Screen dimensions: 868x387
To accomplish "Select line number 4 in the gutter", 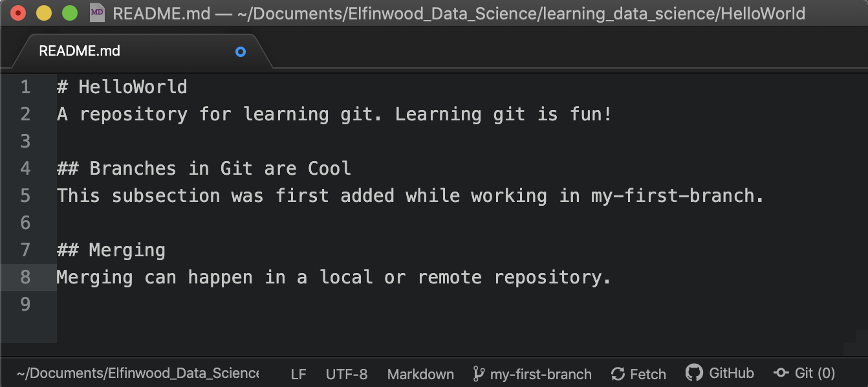I will pos(25,168).
